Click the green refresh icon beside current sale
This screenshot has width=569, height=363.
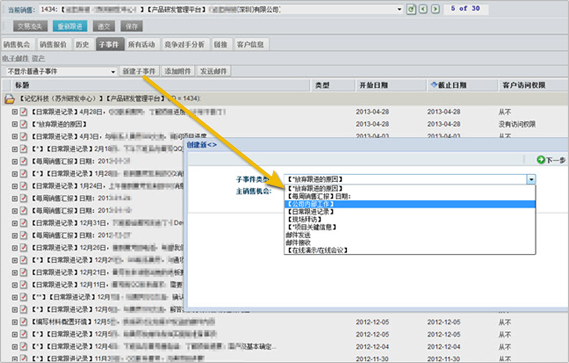(x=411, y=9)
